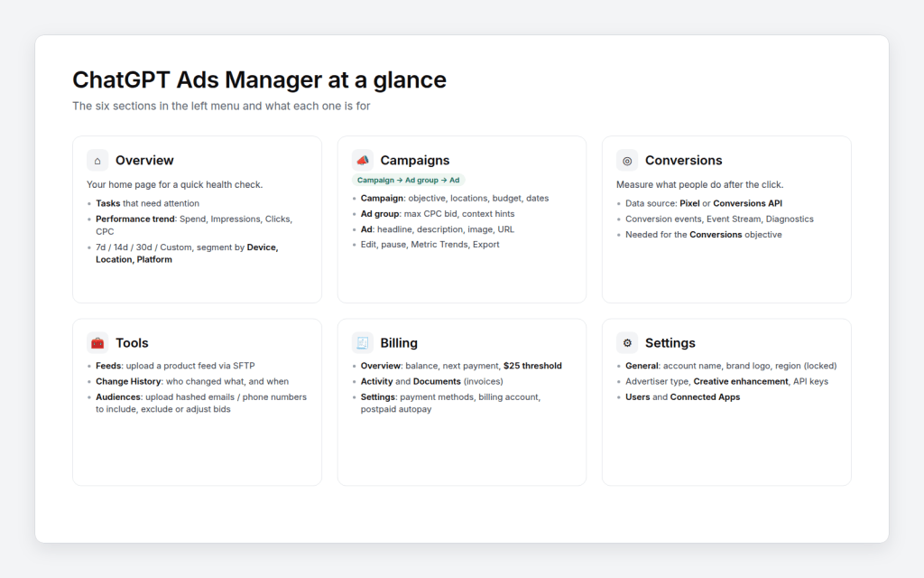924x578 pixels.
Task: Select the Billing card heading
Action: (x=399, y=342)
